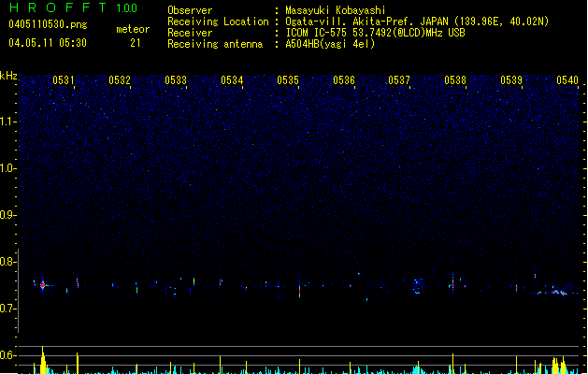Select the observer name Masayuki Kobayashi
The width and height of the screenshot is (588, 374).
pyautogui.click(x=336, y=10)
